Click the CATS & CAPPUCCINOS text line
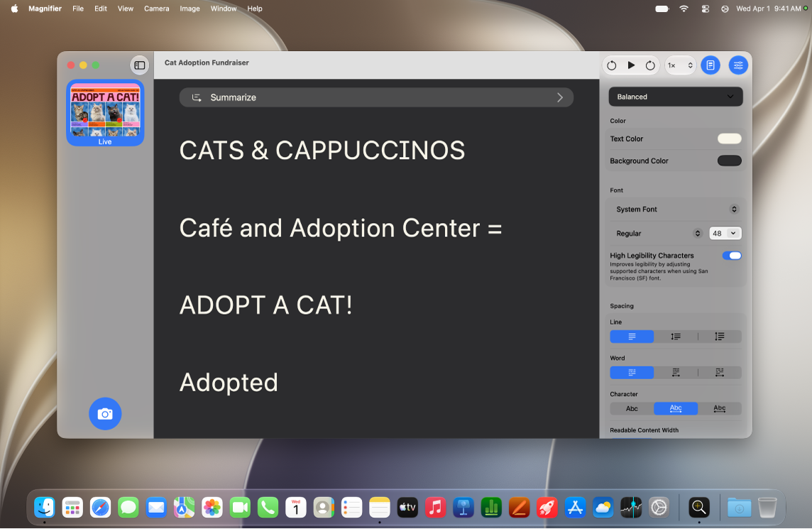 pos(322,151)
